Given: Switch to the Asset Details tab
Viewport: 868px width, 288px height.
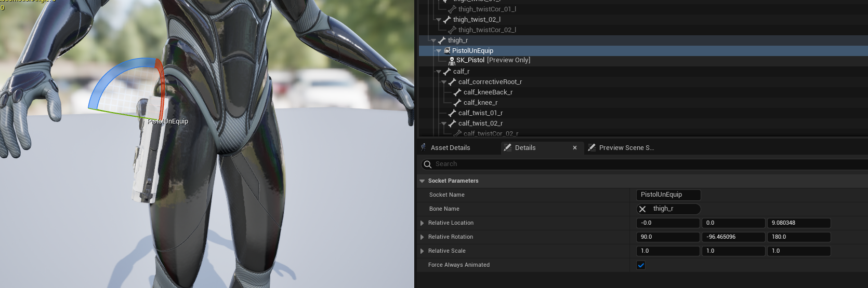Looking at the screenshot, I should coord(450,147).
